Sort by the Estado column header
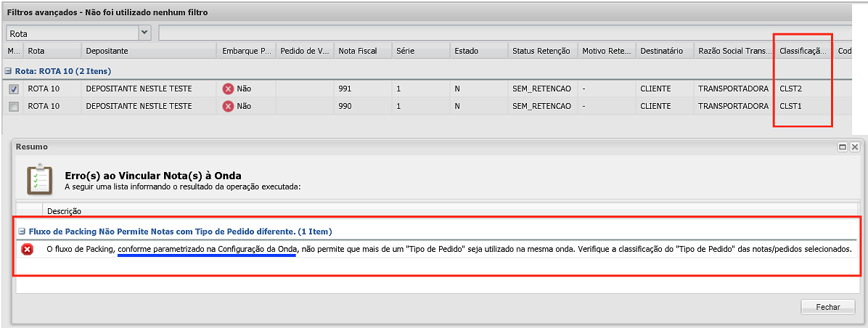This screenshot has width=868, height=328. (x=479, y=51)
